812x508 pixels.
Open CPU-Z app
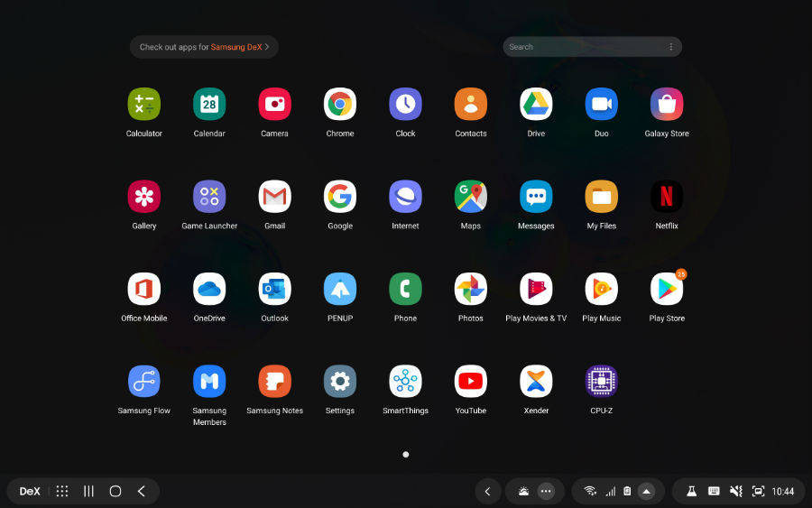[x=601, y=382]
